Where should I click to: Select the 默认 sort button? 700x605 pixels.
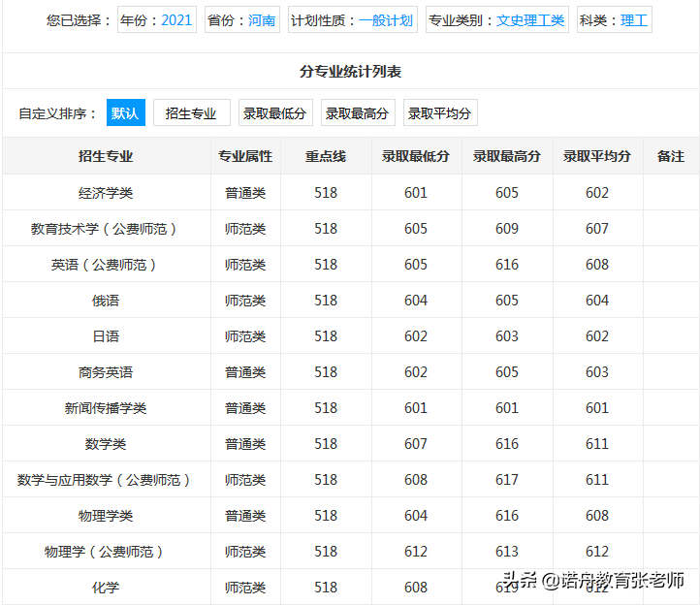coord(125,112)
